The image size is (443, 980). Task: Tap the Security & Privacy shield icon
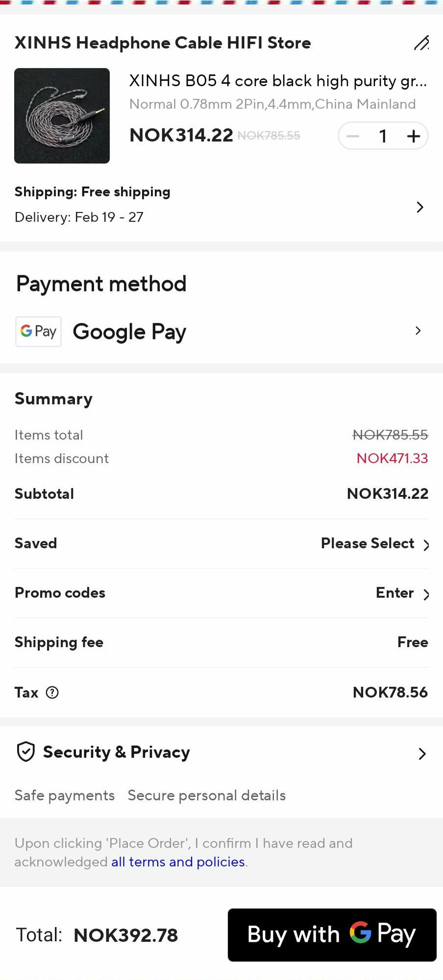tap(25, 752)
